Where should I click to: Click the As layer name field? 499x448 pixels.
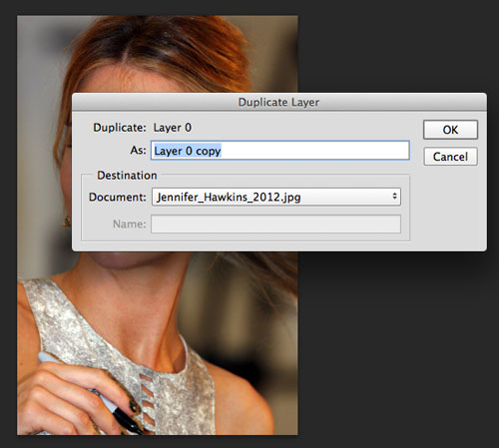point(280,151)
